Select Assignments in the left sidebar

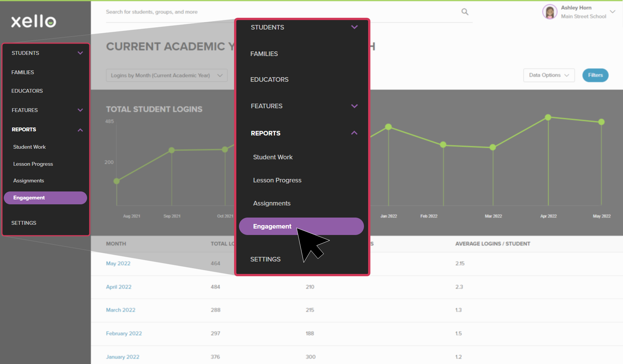click(28, 180)
